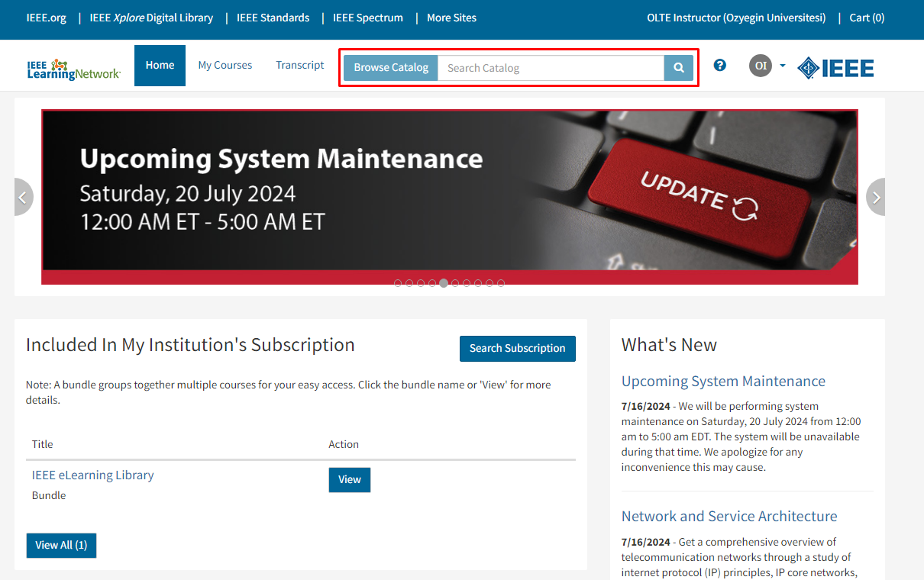Open IEEE Xplore Digital Library link
The image size is (924, 580).
(x=151, y=18)
